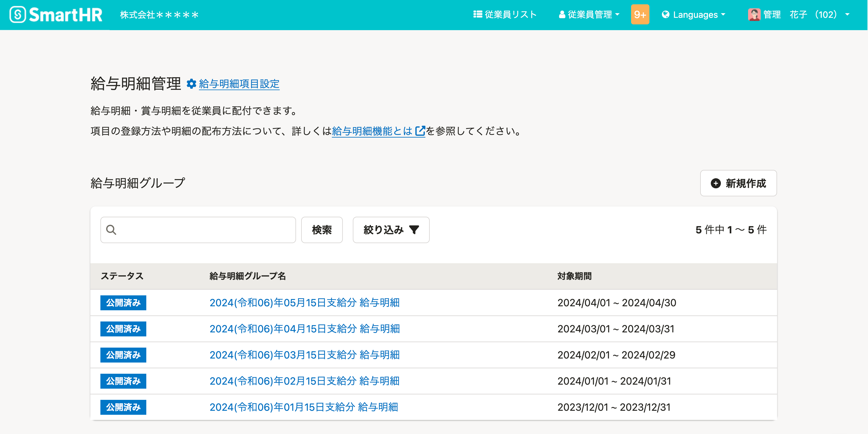Open the 9+ notifications badge
Image resolution: width=868 pixels, height=434 pixels.
tap(640, 15)
